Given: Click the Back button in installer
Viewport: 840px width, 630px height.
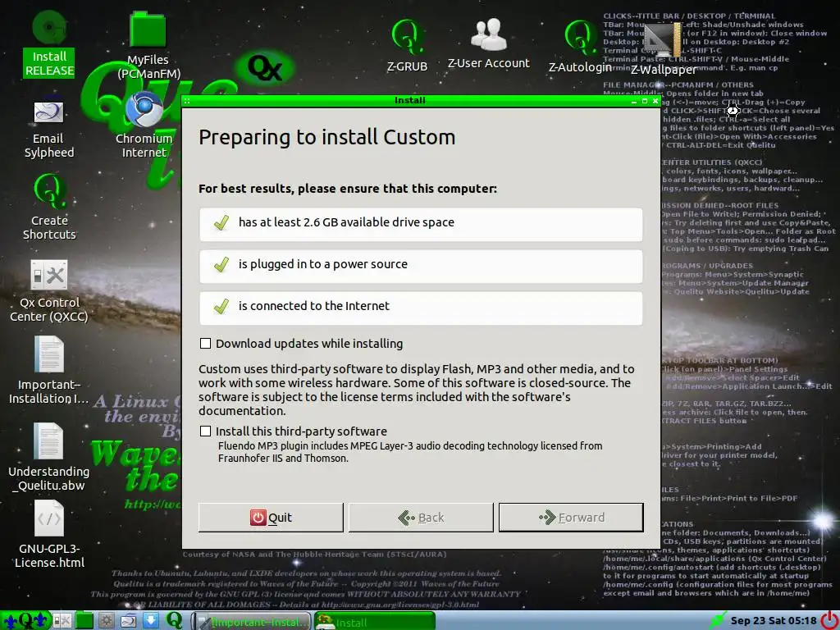Looking at the screenshot, I should (421, 518).
